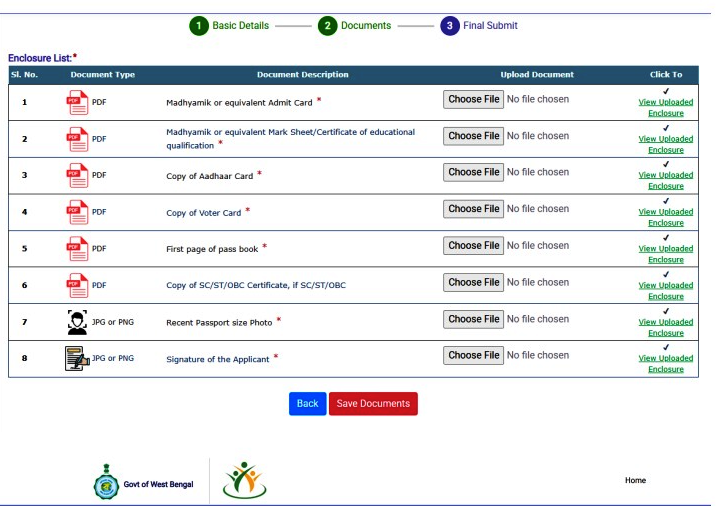This screenshot has height=506, width=717.
Task: Go to Basic Details step
Action: (x=200, y=25)
